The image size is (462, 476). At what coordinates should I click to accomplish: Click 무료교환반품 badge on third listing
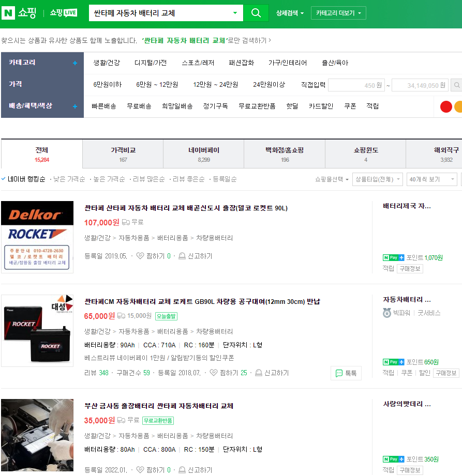click(158, 421)
